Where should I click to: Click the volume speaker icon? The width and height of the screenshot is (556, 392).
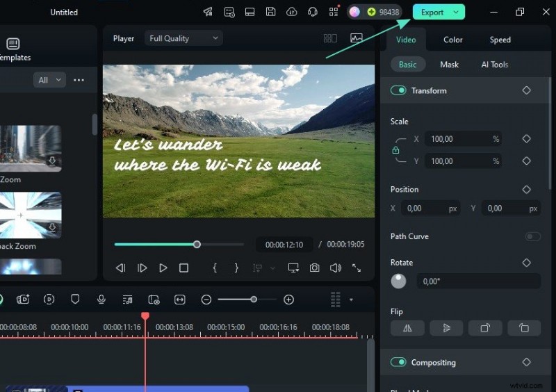336,268
